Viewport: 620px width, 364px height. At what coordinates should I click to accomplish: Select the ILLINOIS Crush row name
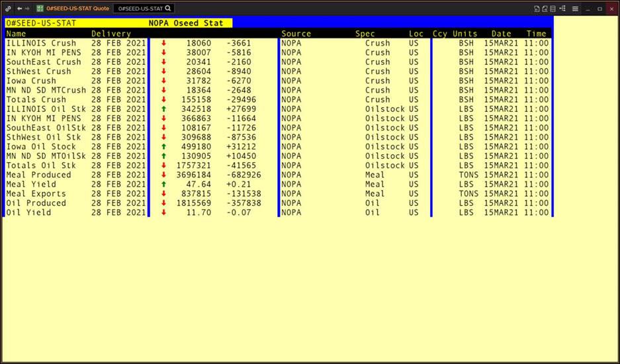[41, 43]
